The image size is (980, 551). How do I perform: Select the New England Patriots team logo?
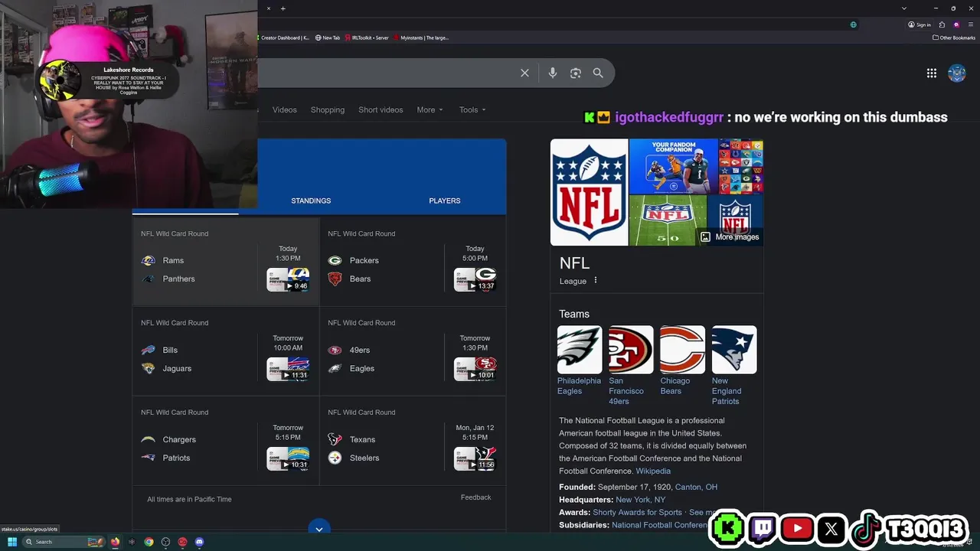[x=734, y=350]
